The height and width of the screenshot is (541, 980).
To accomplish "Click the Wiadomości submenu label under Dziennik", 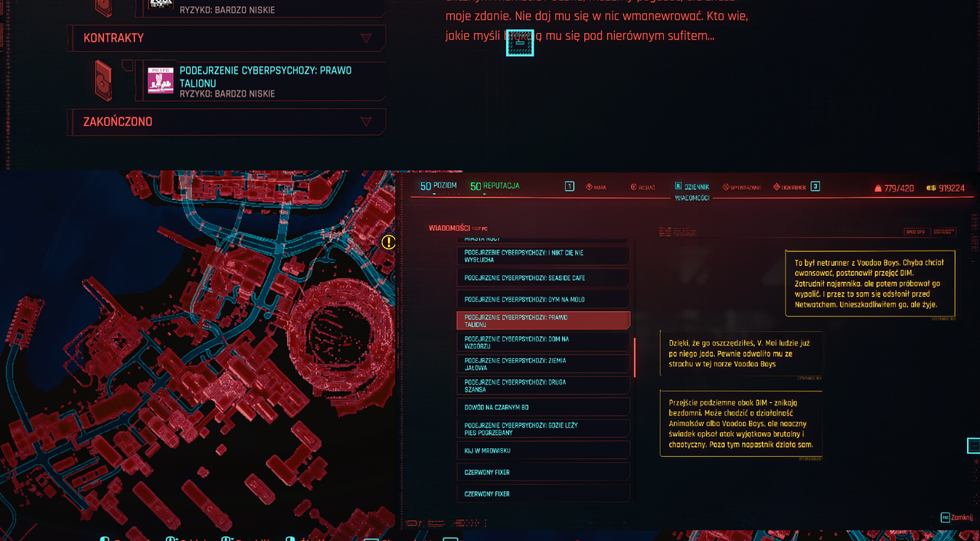I will 692,198.
